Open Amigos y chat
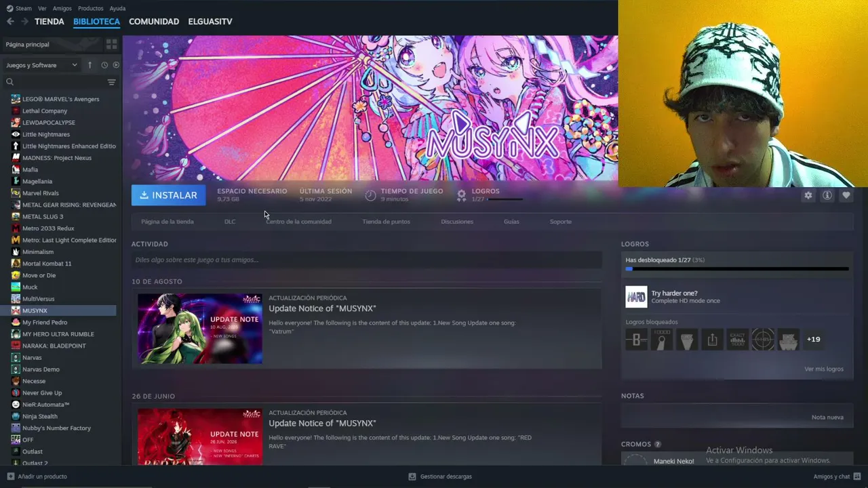 [x=836, y=476]
